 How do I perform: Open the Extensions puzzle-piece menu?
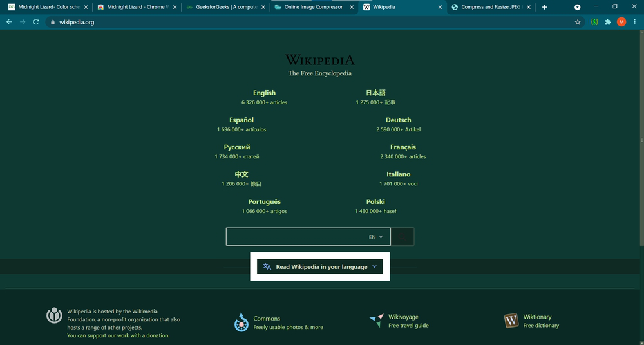pyautogui.click(x=608, y=22)
